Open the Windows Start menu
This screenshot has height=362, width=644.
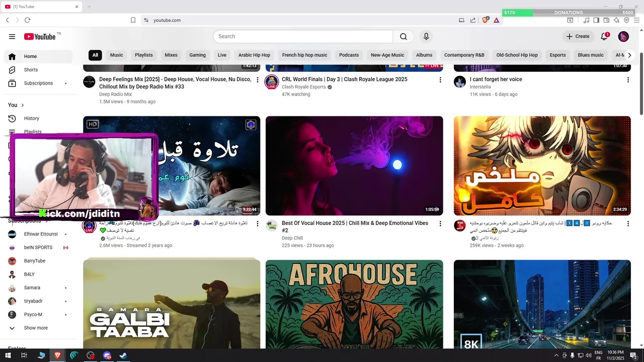(7, 355)
